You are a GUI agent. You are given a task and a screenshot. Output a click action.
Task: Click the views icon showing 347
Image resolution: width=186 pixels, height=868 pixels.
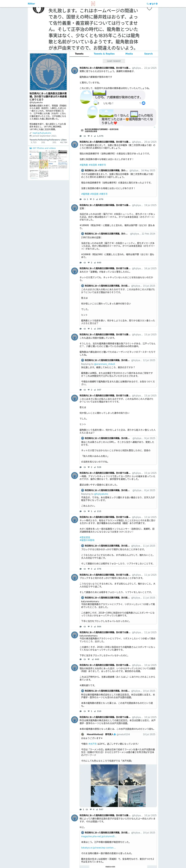95,390
